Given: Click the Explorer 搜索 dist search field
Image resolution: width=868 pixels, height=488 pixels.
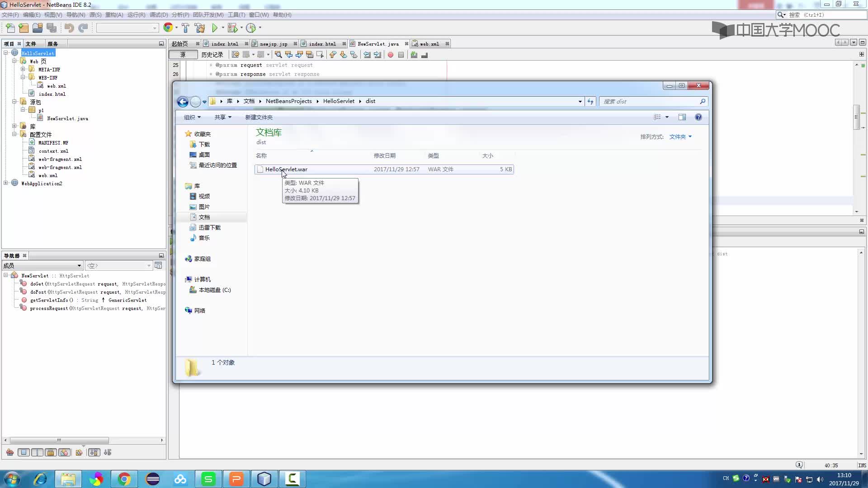Looking at the screenshot, I should point(653,102).
